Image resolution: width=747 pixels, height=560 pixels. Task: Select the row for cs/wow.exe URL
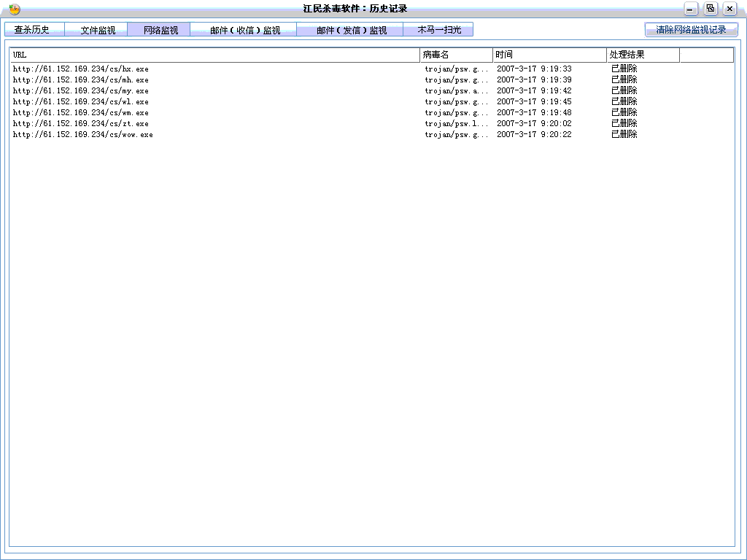click(373, 134)
